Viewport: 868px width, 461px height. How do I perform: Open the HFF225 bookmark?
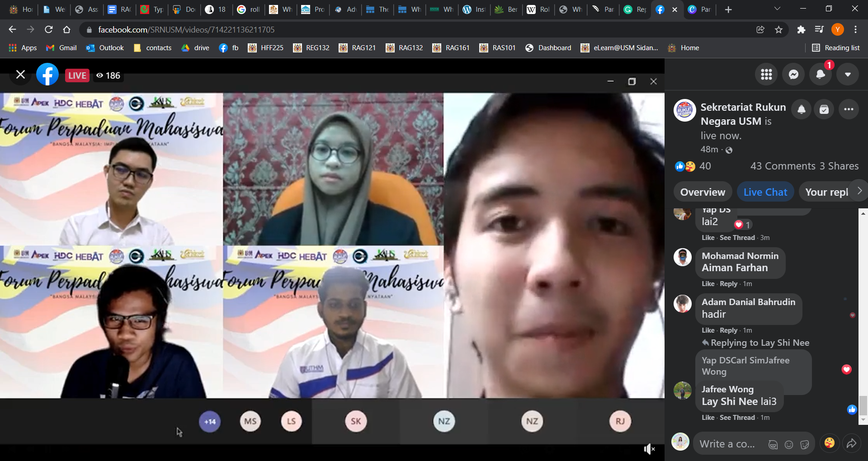tap(266, 48)
